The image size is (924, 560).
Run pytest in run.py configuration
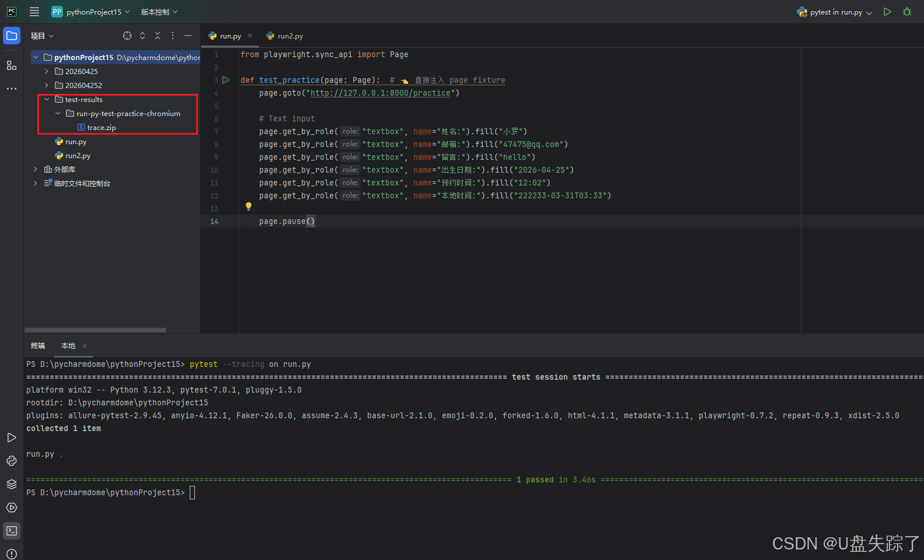tap(887, 12)
